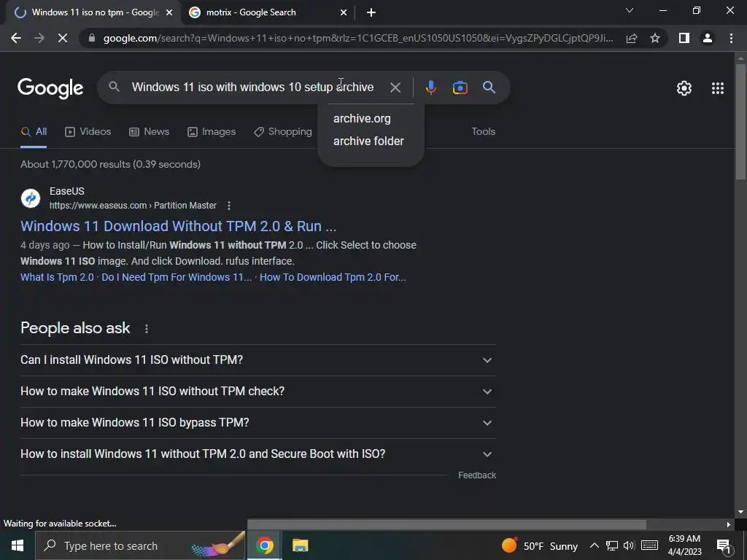Open File Explorer from the taskbar
747x560 pixels.
pos(300,545)
